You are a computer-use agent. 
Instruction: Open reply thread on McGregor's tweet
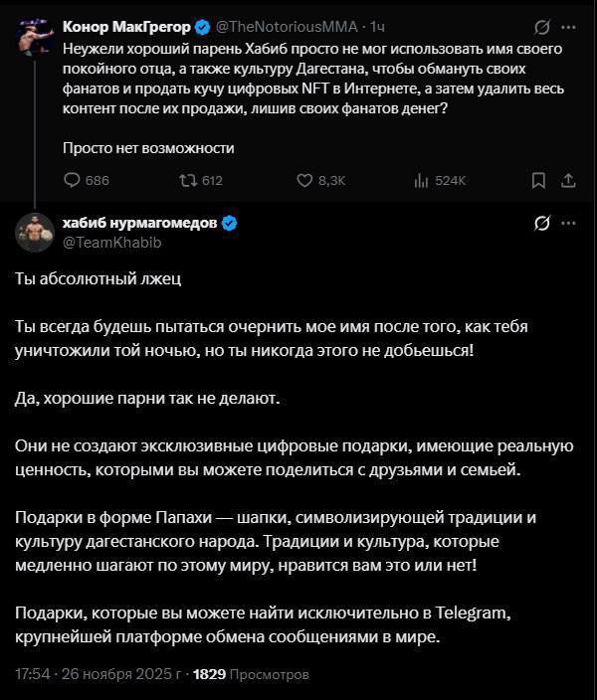coord(87,180)
